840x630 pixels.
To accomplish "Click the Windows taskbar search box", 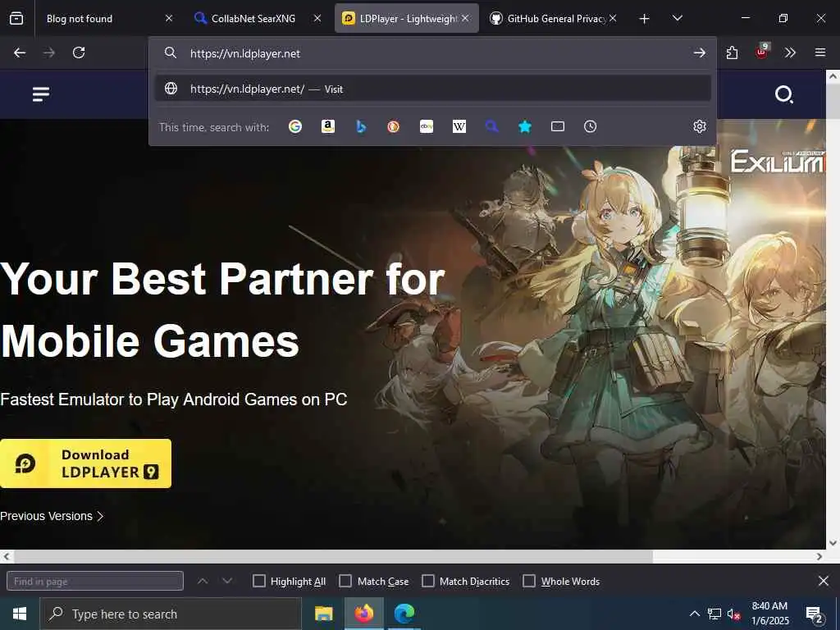I will [x=171, y=614].
